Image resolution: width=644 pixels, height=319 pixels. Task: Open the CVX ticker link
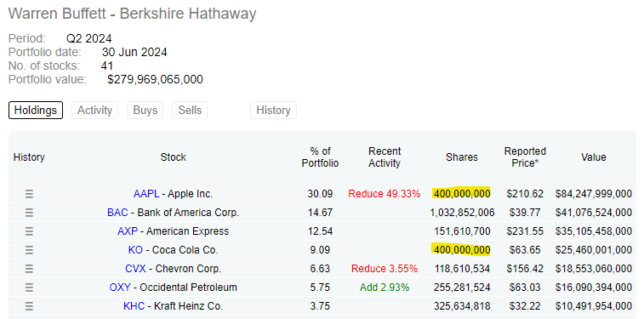(x=135, y=269)
